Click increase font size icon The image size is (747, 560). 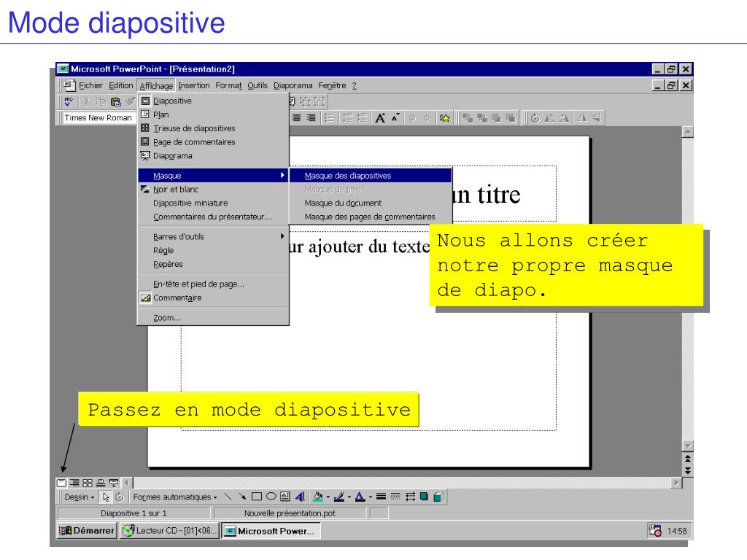380,118
